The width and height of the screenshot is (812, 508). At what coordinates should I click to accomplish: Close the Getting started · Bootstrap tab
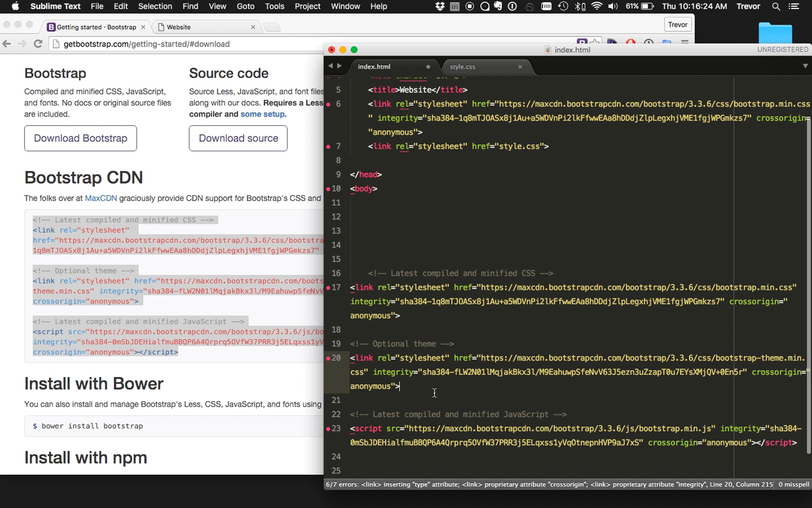(x=143, y=27)
